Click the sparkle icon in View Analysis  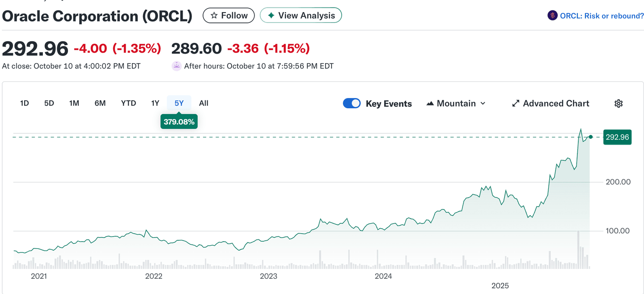[x=271, y=16]
